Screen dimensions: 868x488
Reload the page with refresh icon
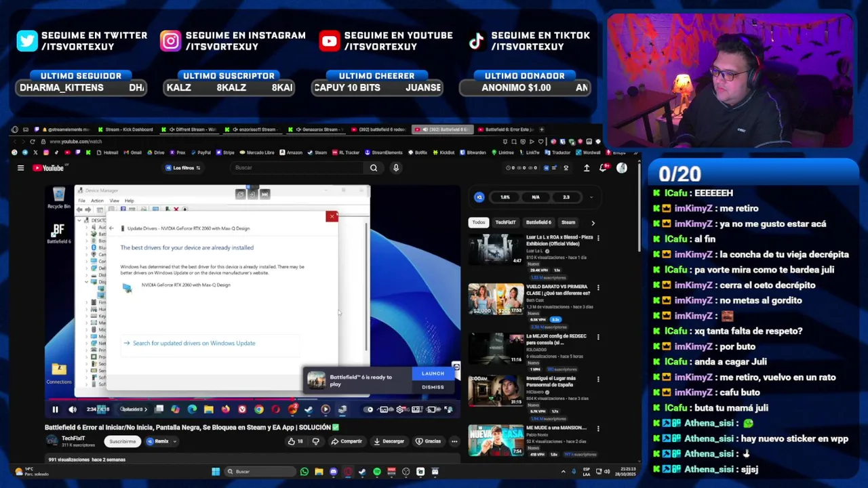pyautogui.click(x=32, y=142)
